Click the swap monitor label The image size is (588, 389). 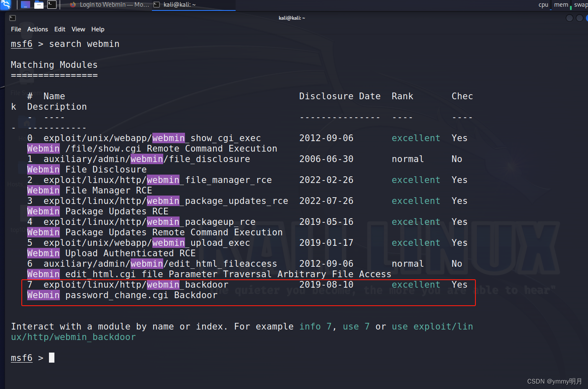pos(581,5)
